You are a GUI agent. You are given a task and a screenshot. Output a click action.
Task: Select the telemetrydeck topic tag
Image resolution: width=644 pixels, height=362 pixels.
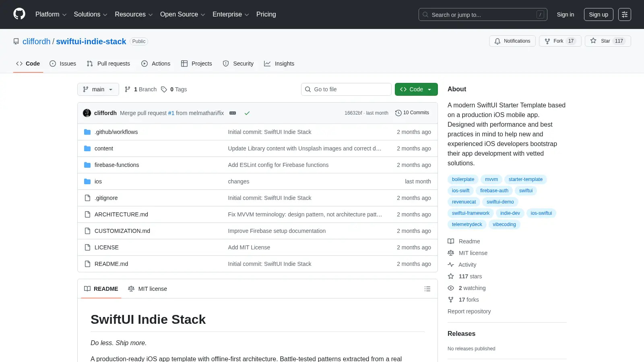tap(467, 224)
